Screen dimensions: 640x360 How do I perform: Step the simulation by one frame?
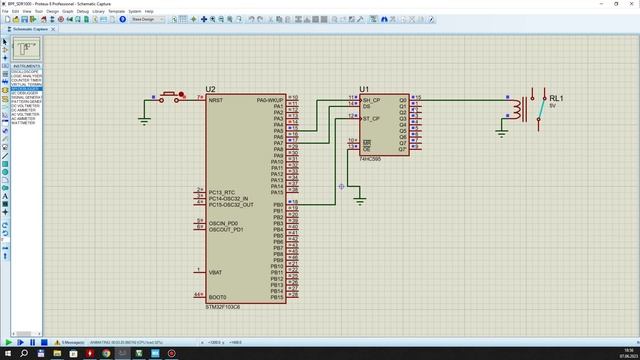(x=20, y=342)
